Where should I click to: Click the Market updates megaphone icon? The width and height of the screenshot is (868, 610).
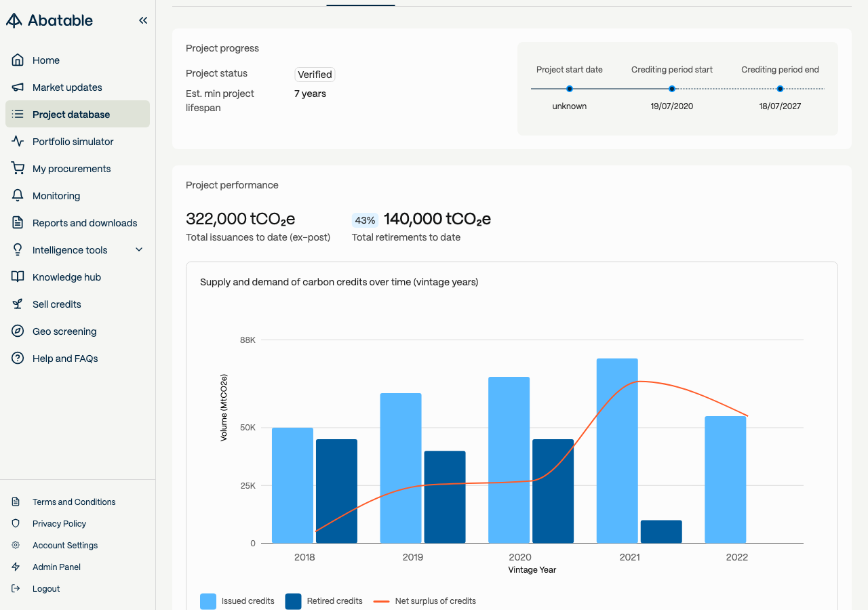pyautogui.click(x=18, y=87)
